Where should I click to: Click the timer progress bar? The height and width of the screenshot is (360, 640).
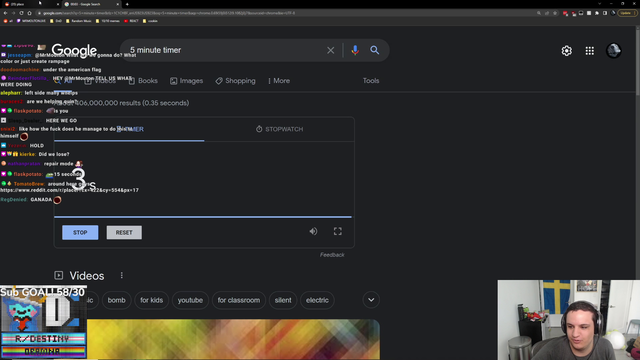(x=203, y=217)
